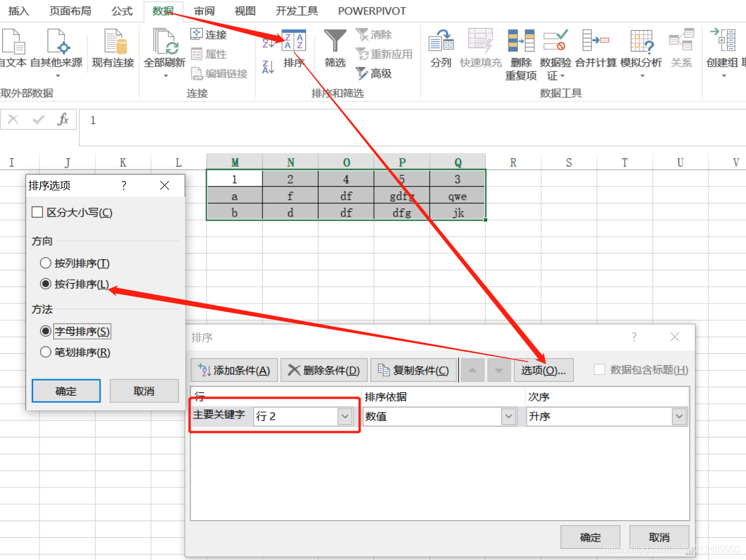Select sort by row (按行排序) radio
Viewport: 746px width, 560px height.
(x=46, y=284)
